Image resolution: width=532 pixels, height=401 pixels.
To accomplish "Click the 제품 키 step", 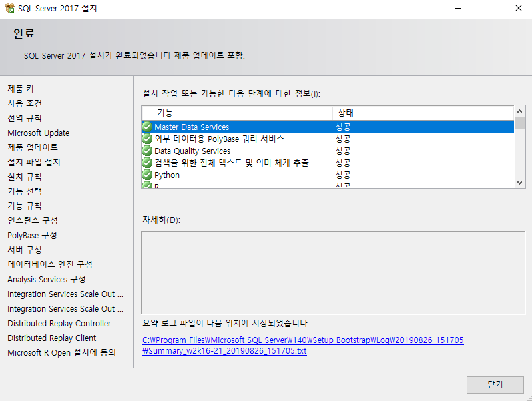I will [x=21, y=89].
